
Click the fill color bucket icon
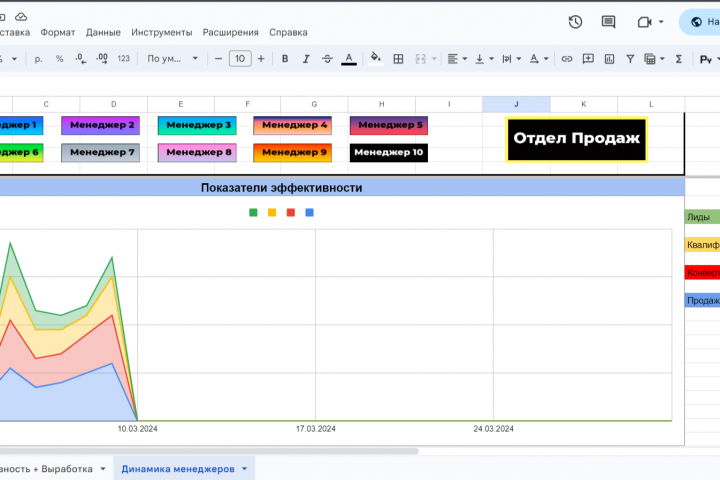376,59
